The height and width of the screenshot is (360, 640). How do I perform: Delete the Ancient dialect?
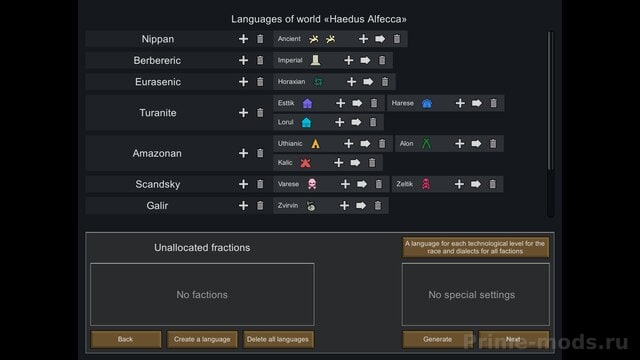[x=397, y=39]
